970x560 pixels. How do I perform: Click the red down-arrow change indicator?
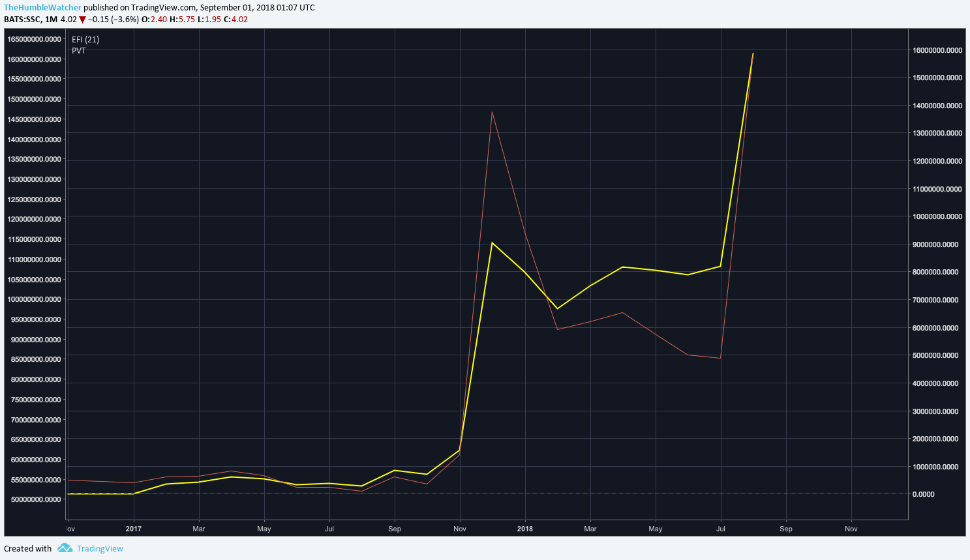tap(82, 20)
